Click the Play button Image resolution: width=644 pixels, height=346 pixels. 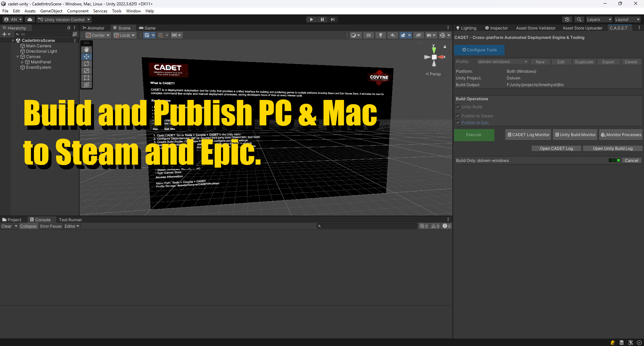(x=312, y=19)
